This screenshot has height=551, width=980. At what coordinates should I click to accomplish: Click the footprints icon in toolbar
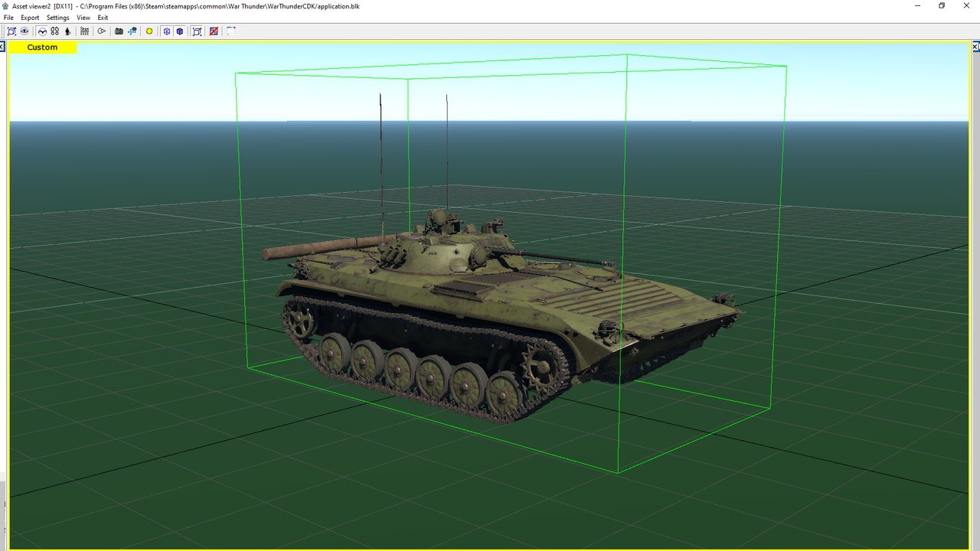55,31
